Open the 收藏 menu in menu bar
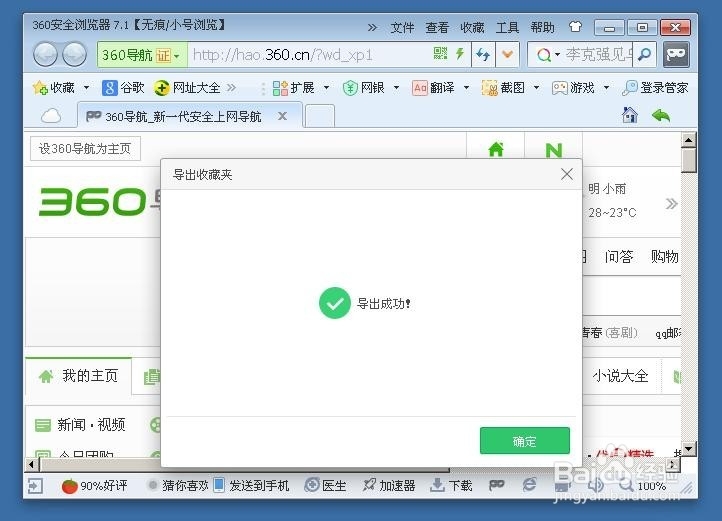This screenshot has width=722, height=521. coord(472,28)
